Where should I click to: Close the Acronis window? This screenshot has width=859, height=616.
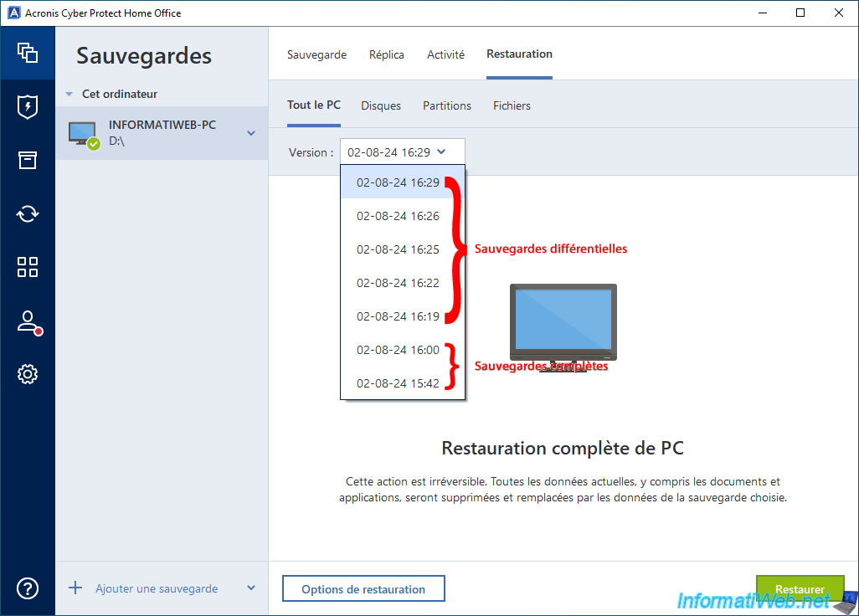point(839,13)
